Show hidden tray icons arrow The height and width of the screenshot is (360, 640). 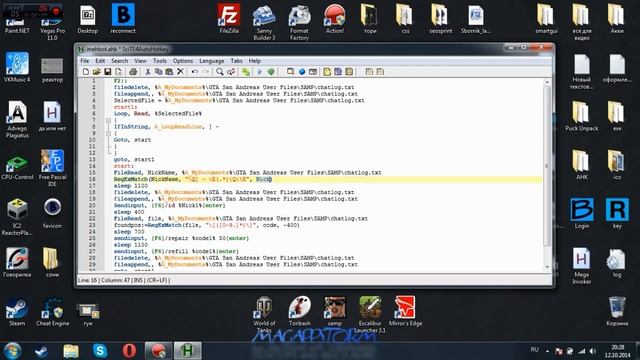pyautogui.click(x=547, y=351)
